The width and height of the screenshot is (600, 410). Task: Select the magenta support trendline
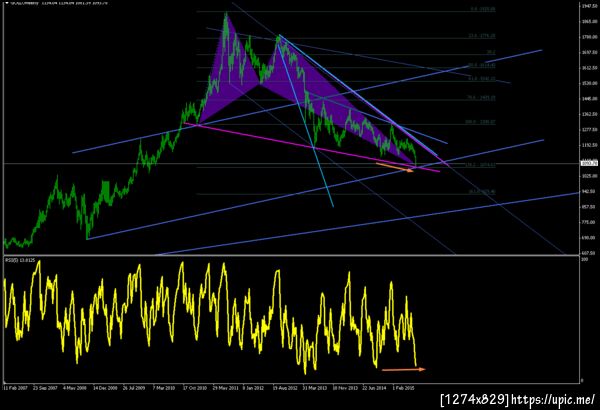click(312, 147)
